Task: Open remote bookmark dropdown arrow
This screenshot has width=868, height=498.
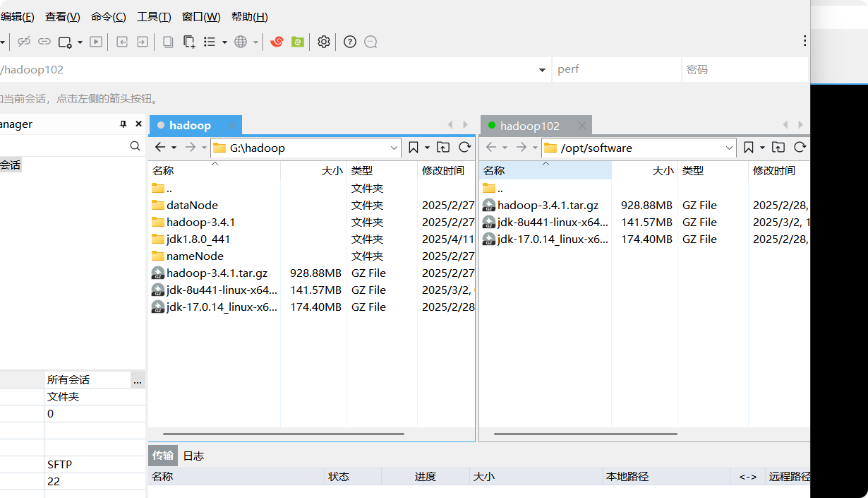Action: tap(762, 148)
